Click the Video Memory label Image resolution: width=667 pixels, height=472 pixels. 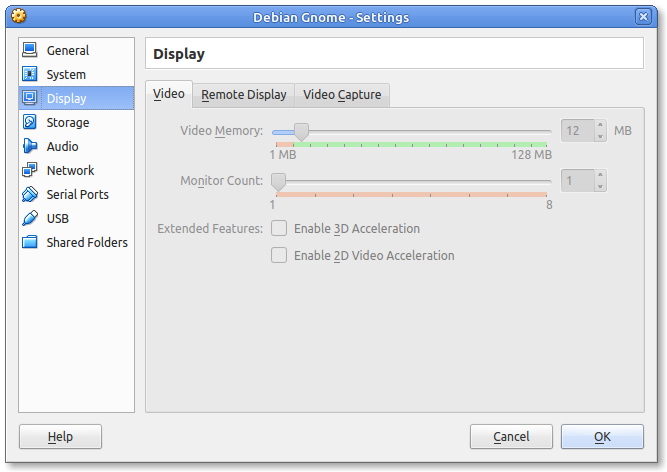pyautogui.click(x=222, y=131)
